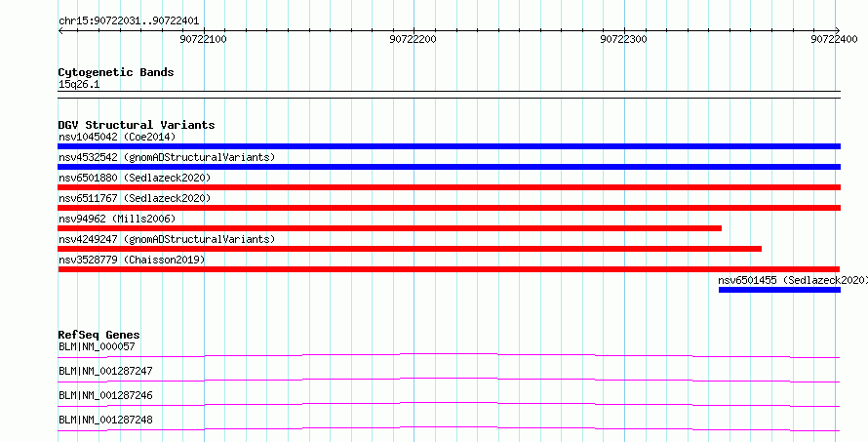The image size is (868, 442).
Task: Open transcript BLM|NM_001287246 label
Action: click(105, 395)
